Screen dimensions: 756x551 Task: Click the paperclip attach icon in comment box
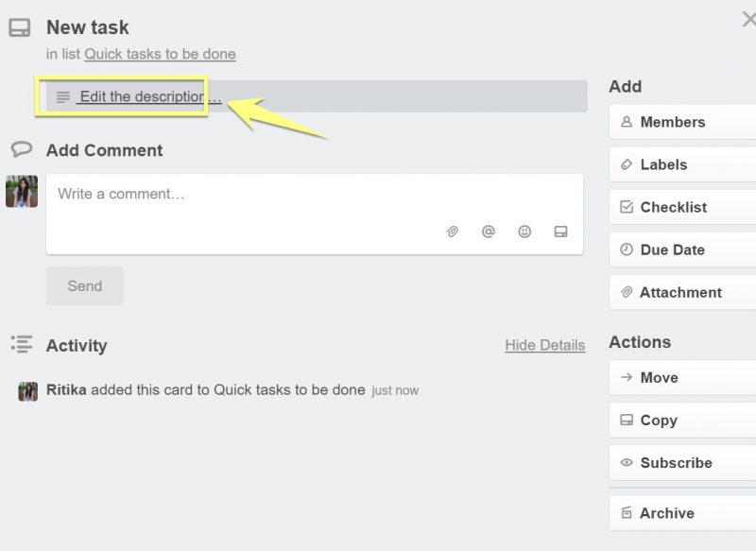(x=453, y=232)
